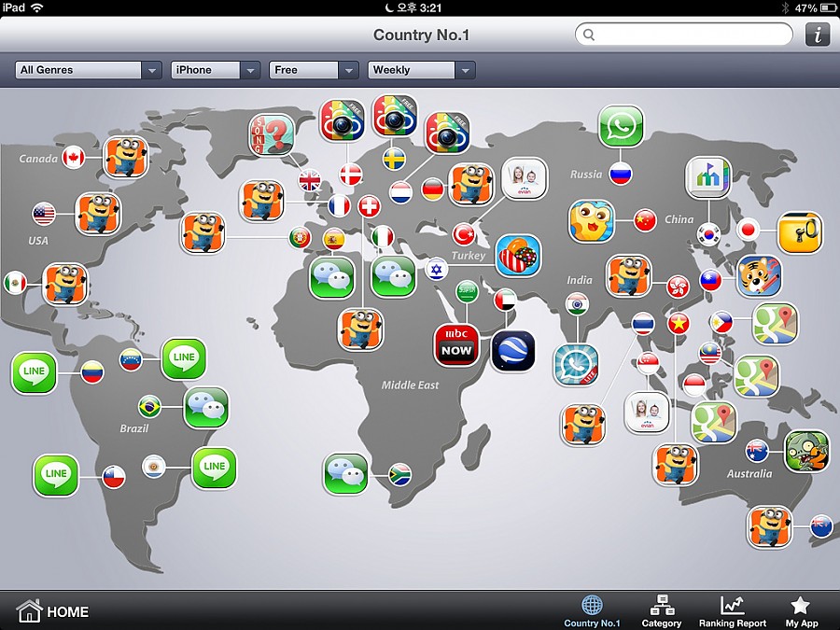Screen dimensions: 840x630
Task: Tap the Japan flag marker
Action: (748, 231)
